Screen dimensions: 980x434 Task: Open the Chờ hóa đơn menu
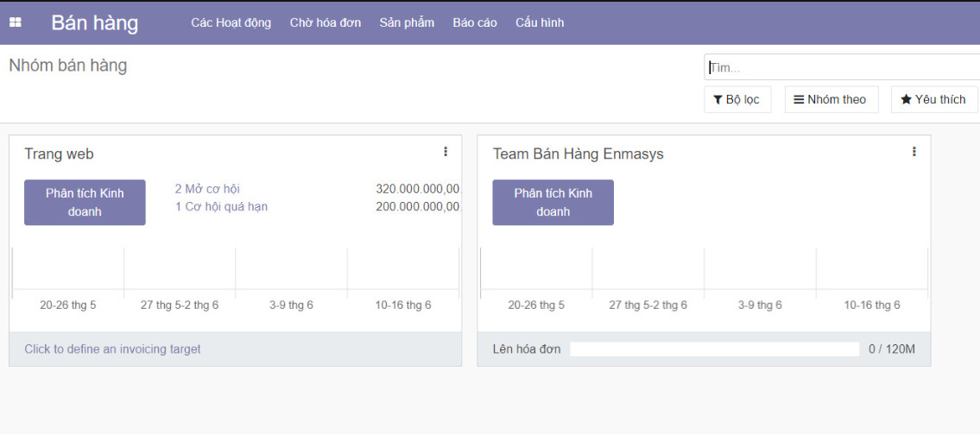[326, 22]
